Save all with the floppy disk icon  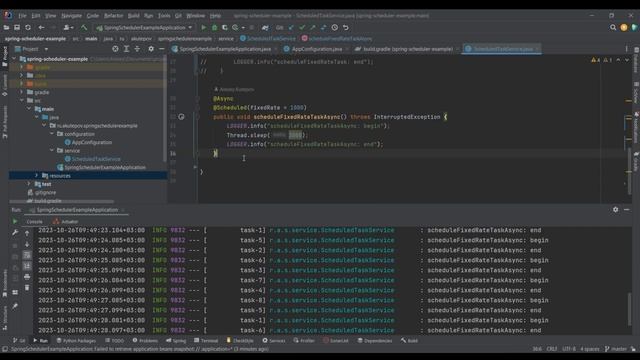click(x=17, y=27)
